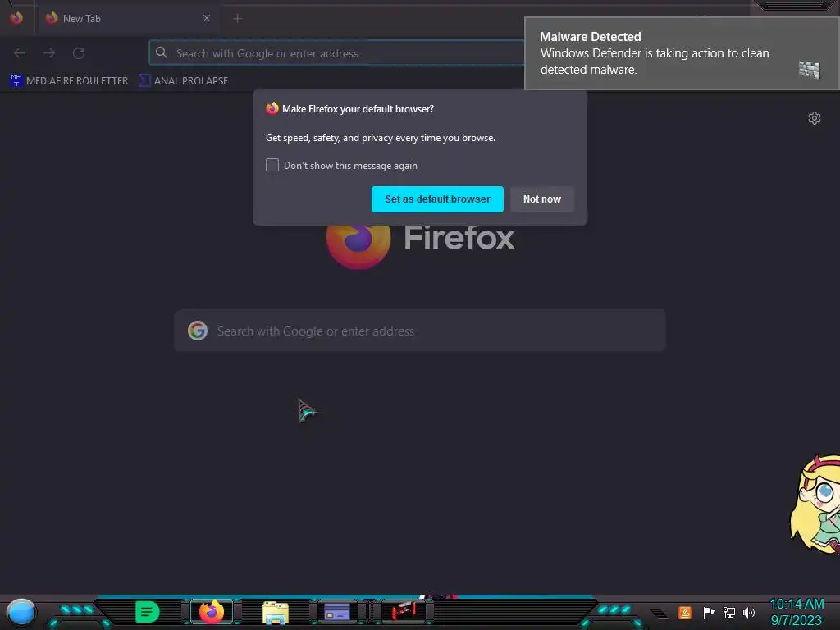Select the New Tab tab
This screenshot has height=630, width=840.
[x=127, y=18]
